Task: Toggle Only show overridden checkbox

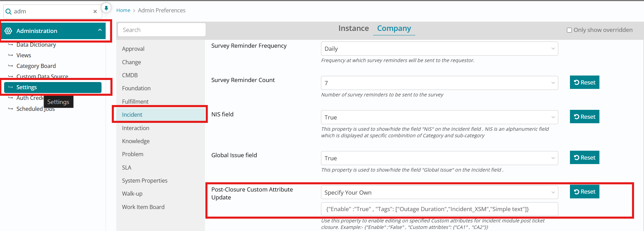Action: [569, 30]
